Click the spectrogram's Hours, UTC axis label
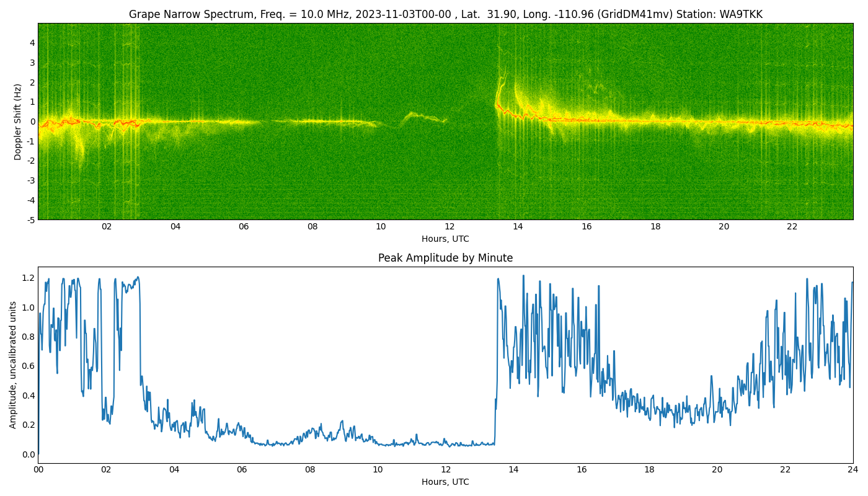Image resolution: width=868 pixels, height=496 pixels. tap(445, 239)
